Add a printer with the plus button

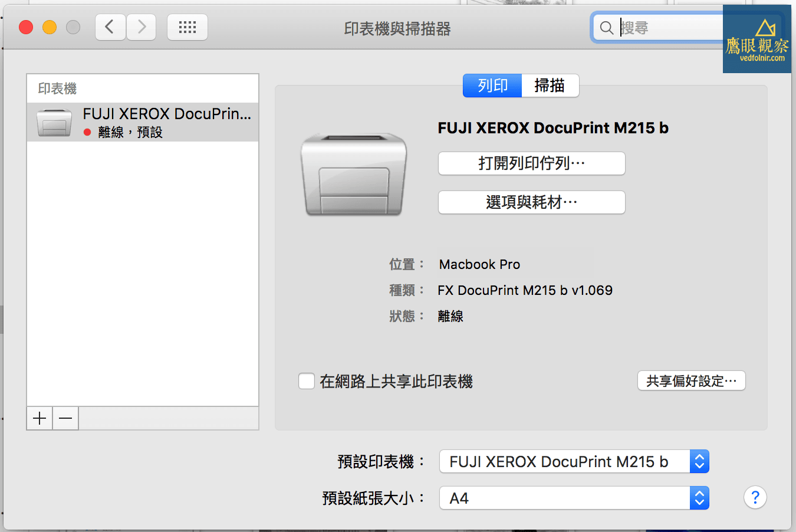coord(40,418)
